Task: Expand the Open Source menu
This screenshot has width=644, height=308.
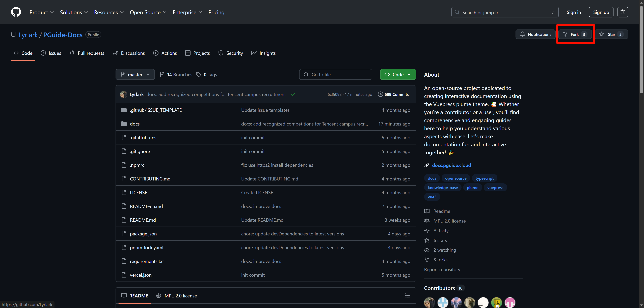Action: click(148, 12)
